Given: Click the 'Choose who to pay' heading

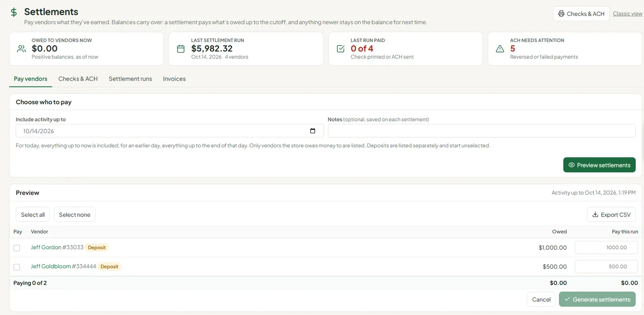Looking at the screenshot, I should tap(44, 102).
